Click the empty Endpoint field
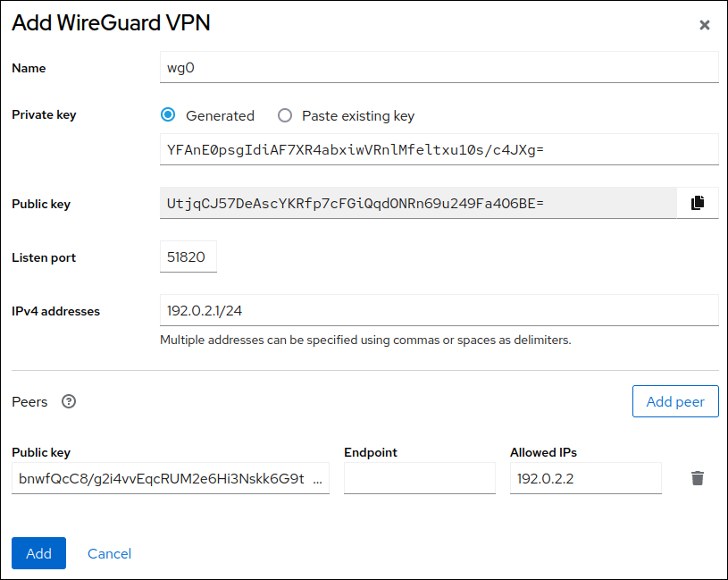 419,479
